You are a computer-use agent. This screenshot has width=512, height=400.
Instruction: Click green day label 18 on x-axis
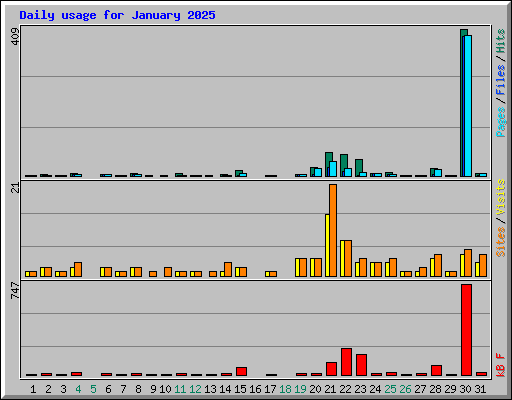285,389
